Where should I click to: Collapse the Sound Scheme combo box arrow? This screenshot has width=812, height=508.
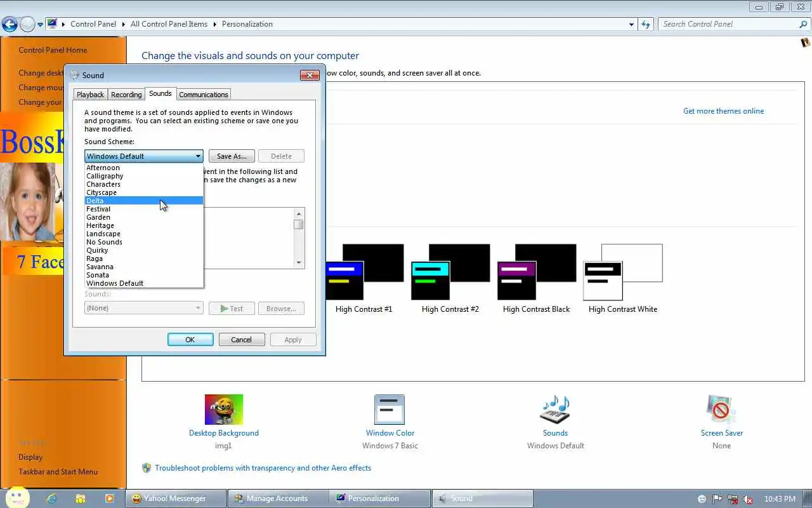pyautogui.click(x=198, y=156)
